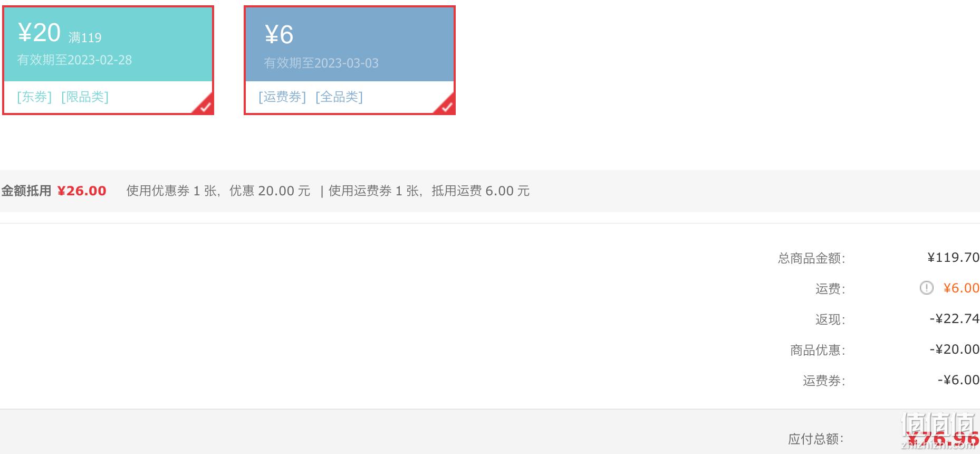Click the 运费券 -¥6.00 value
Image resolution: width=980 pixels, height=454 pixels.
point(958,380)
